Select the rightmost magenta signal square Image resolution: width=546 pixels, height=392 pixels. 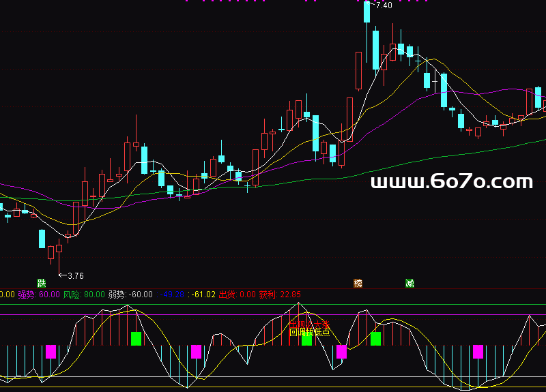click(478, 352)
